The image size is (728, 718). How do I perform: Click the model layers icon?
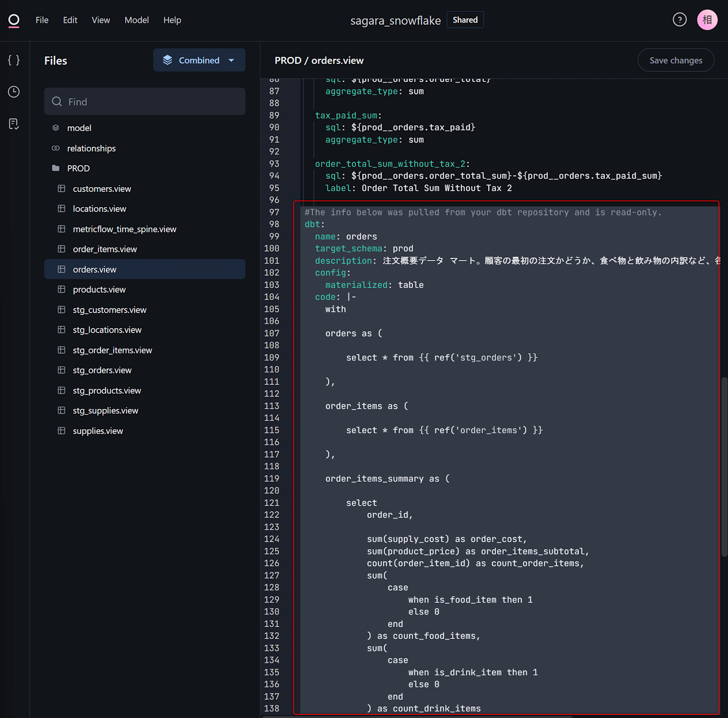click(x=56, y=128)
